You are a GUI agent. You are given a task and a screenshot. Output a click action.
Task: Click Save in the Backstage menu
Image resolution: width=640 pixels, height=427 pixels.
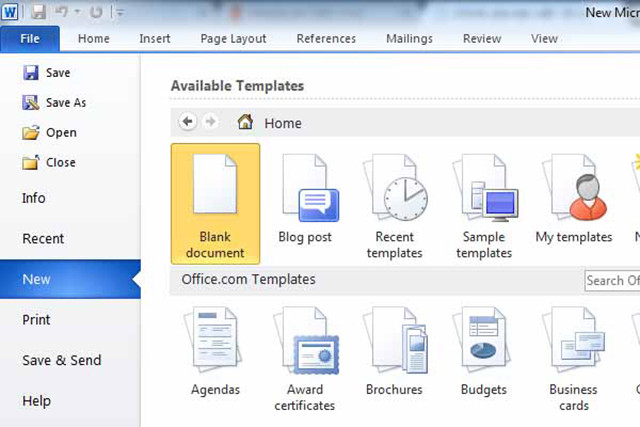click(x=46, y=73)
